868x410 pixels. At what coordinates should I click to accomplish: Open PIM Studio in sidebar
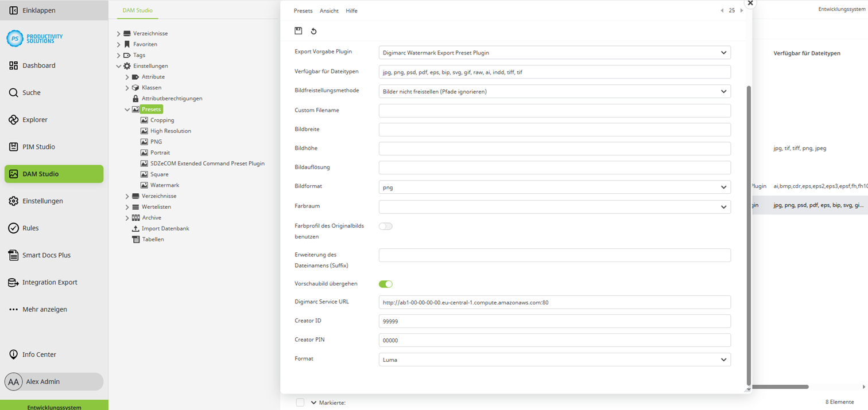pyautogui.click(x=38, y=147)
